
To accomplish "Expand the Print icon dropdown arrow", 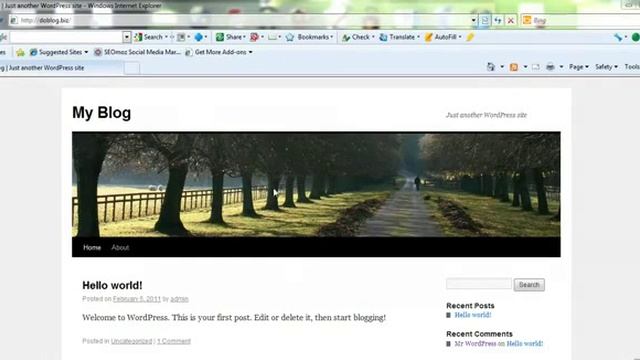I will (561, 67).
